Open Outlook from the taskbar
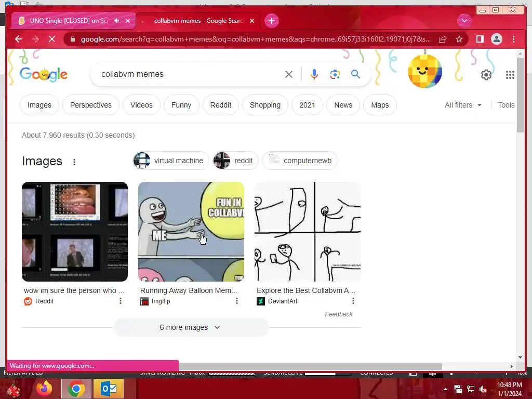This screenshot has width=532, height=399. pyautogui.click(x=109, y=389)
